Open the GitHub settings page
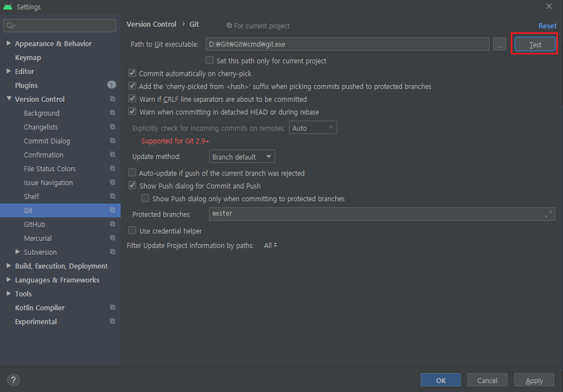Viewport: 563px width, 392px height. [34, 224]
